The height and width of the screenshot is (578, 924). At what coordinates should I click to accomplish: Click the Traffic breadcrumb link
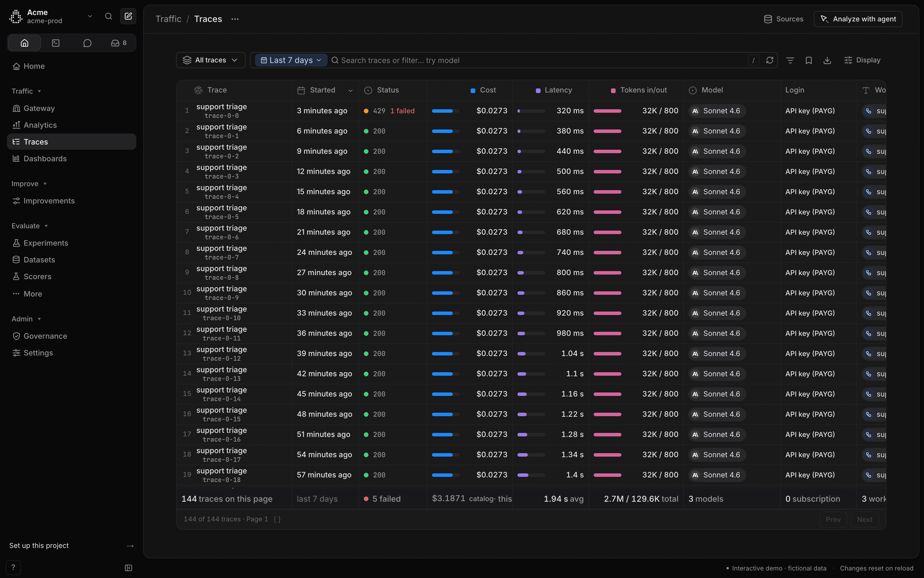pyautogui.click(x=168, y=19)
